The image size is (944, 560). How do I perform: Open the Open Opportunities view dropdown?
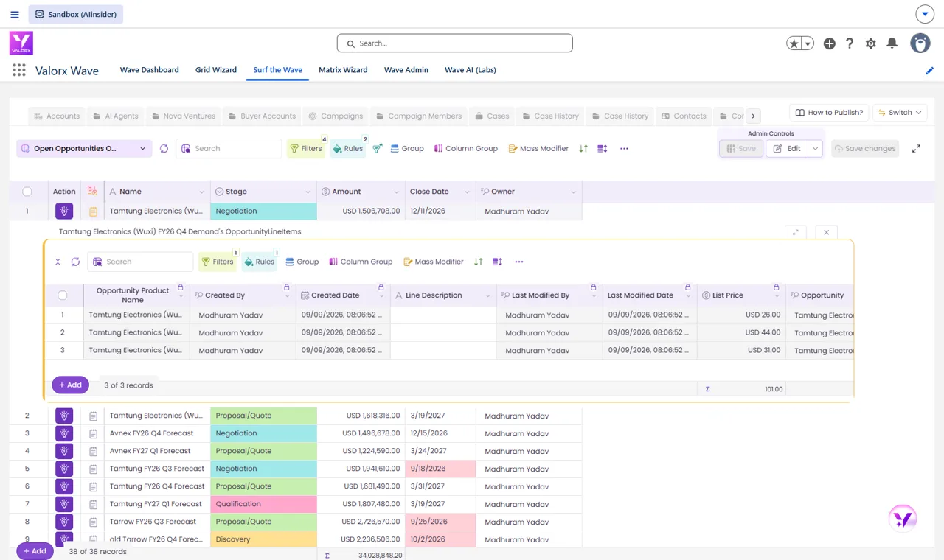[84, 149]
